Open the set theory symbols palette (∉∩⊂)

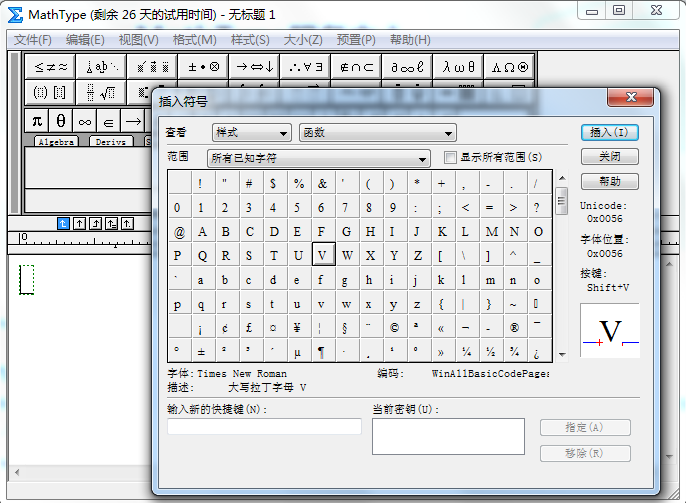357,67
